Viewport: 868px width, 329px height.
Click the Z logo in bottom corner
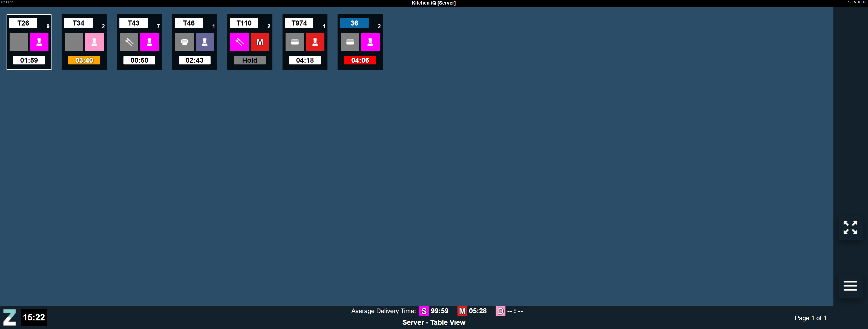(x=9, y=317)
